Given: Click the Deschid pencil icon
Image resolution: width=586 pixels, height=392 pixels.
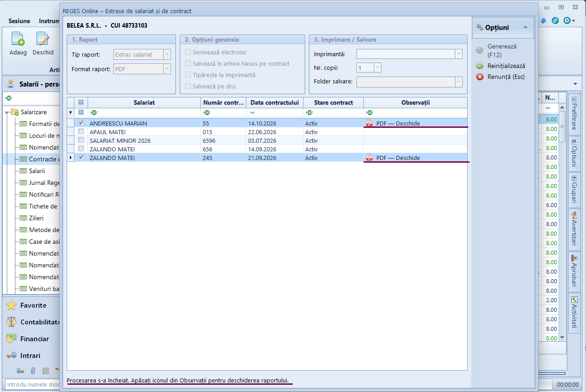Looking at the screenshot, I should (x=43, y=39).
